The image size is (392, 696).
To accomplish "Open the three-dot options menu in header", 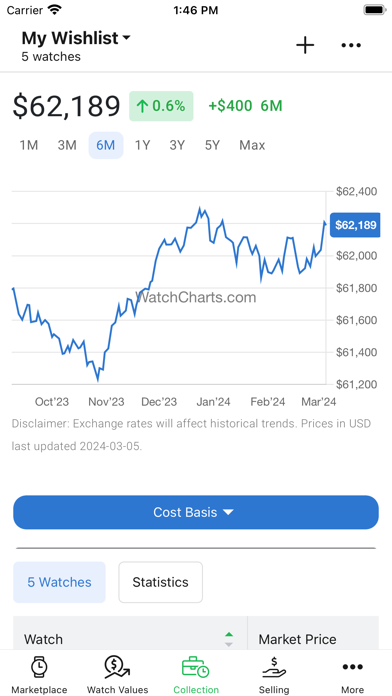I will click(351, 45).
